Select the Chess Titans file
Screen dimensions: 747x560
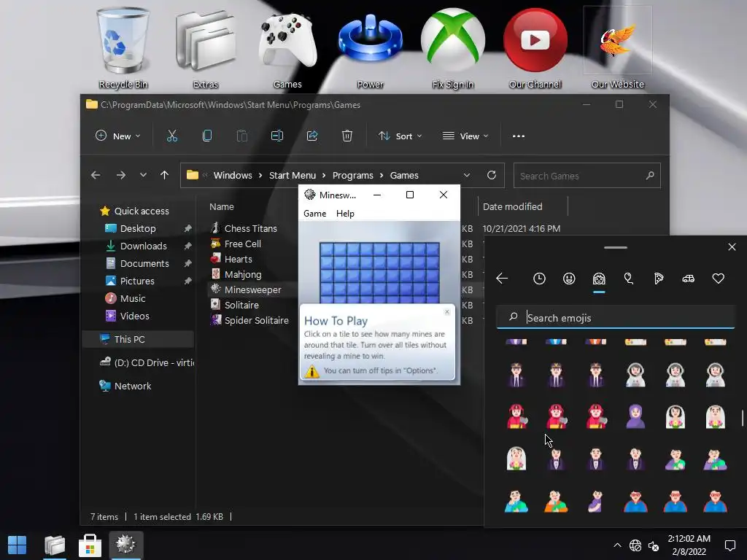tap(251, 228)
